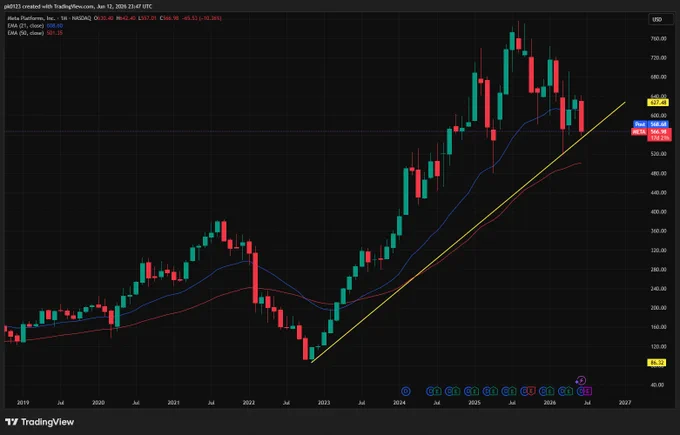Click the standalone early-2024 dividend D marker
Viewport: 680px width, 435px height.
(406, 391)
